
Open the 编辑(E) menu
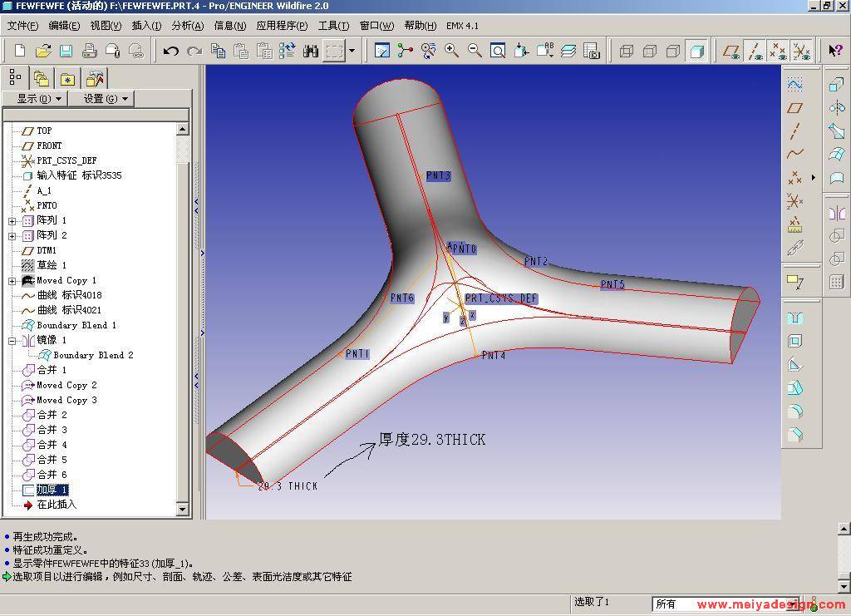pos(63,26)
